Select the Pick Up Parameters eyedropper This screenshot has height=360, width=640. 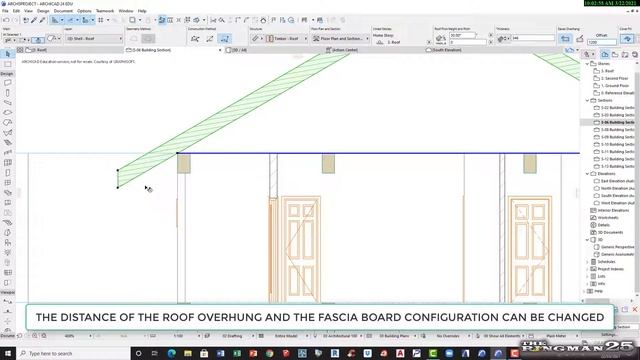click(34, 20)
